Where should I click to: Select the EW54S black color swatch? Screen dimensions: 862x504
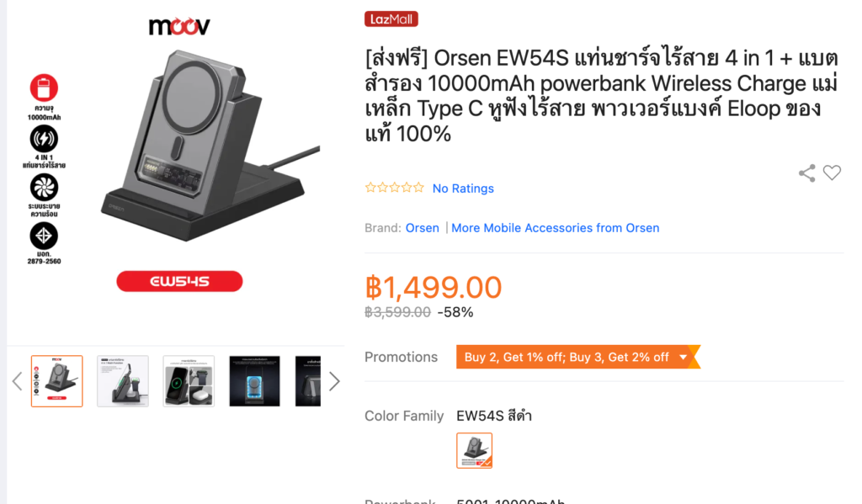coord(475,451)
